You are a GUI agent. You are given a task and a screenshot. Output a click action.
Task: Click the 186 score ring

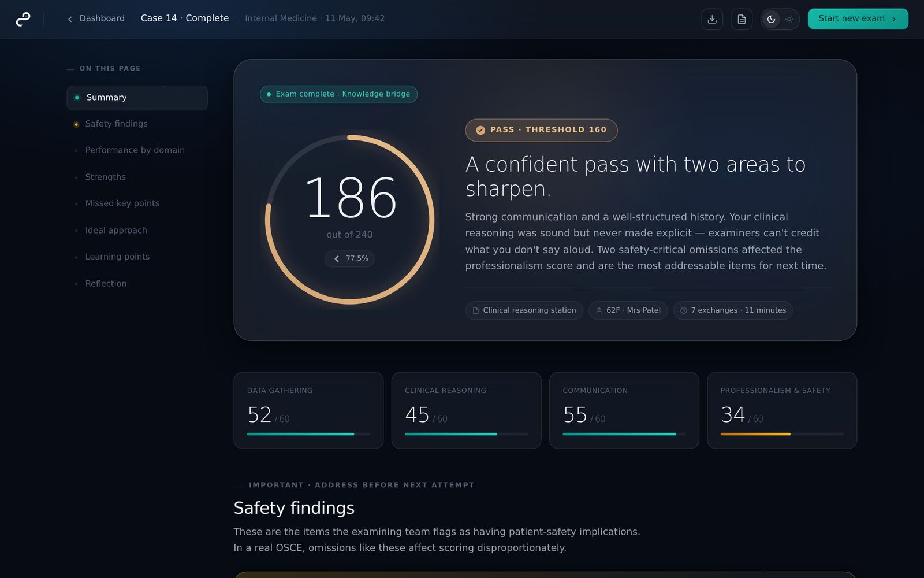point(349,220)
